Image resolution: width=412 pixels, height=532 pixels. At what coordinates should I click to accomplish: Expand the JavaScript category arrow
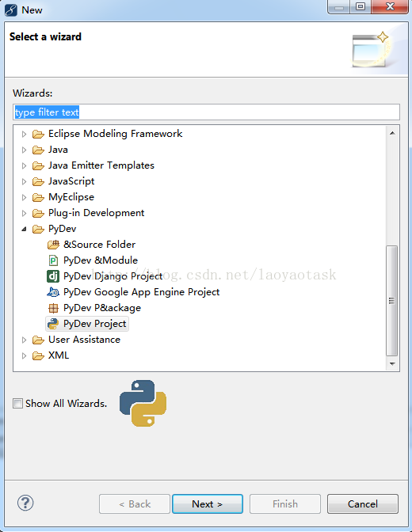(x=24, y=182)
